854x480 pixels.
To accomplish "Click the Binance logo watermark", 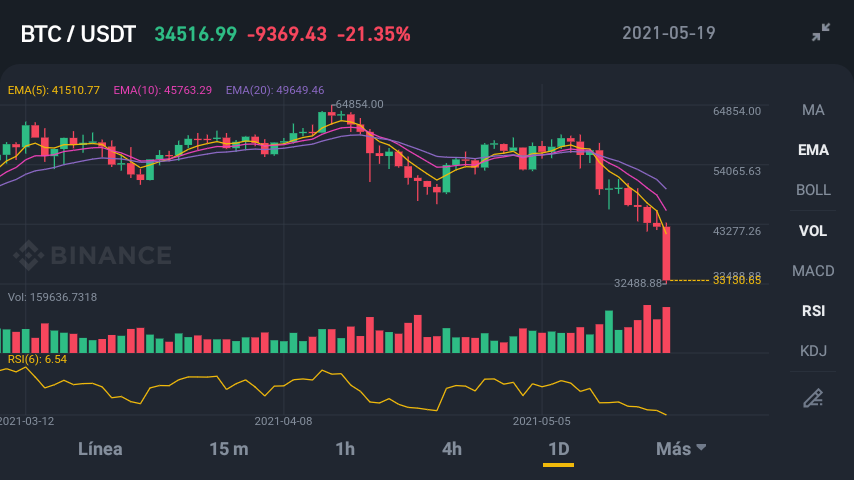I will point(93,255).
